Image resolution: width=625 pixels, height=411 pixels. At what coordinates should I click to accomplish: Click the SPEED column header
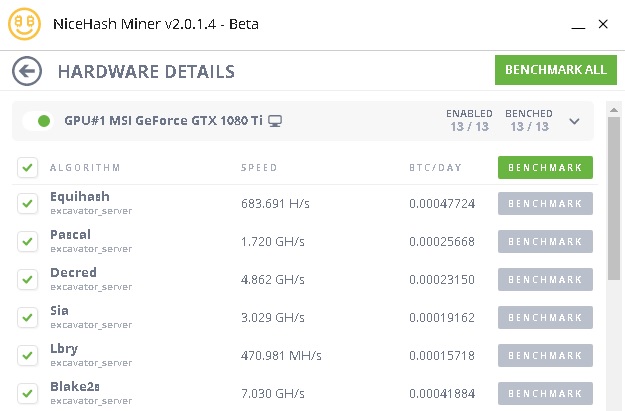pyautogui.click(x=259, y=167)
